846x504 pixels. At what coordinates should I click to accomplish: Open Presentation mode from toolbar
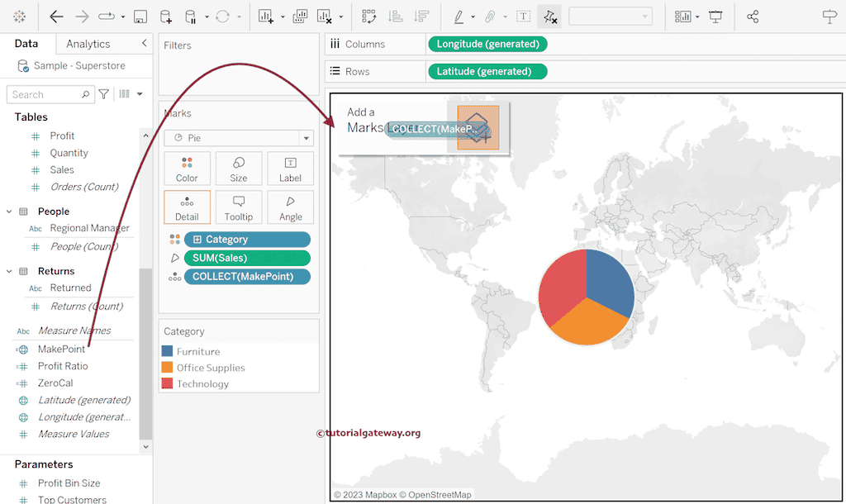(715, 17)
